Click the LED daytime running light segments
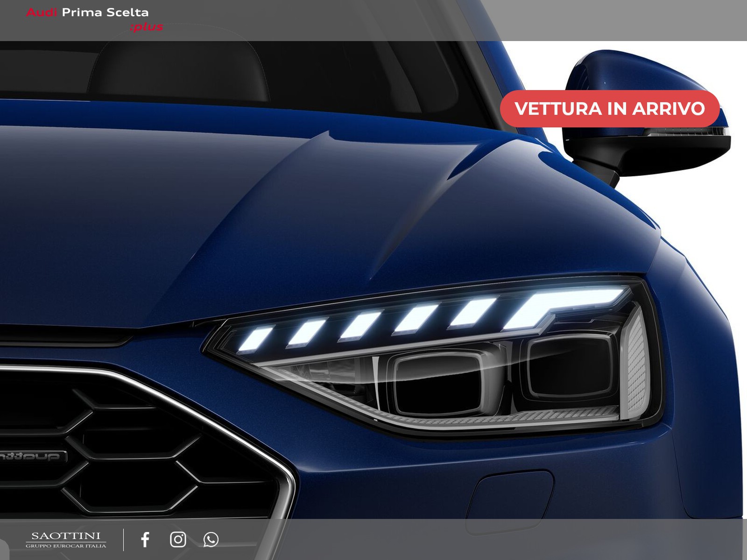The height and width of the screenshot is (560, 747). [x=420, y=317]
